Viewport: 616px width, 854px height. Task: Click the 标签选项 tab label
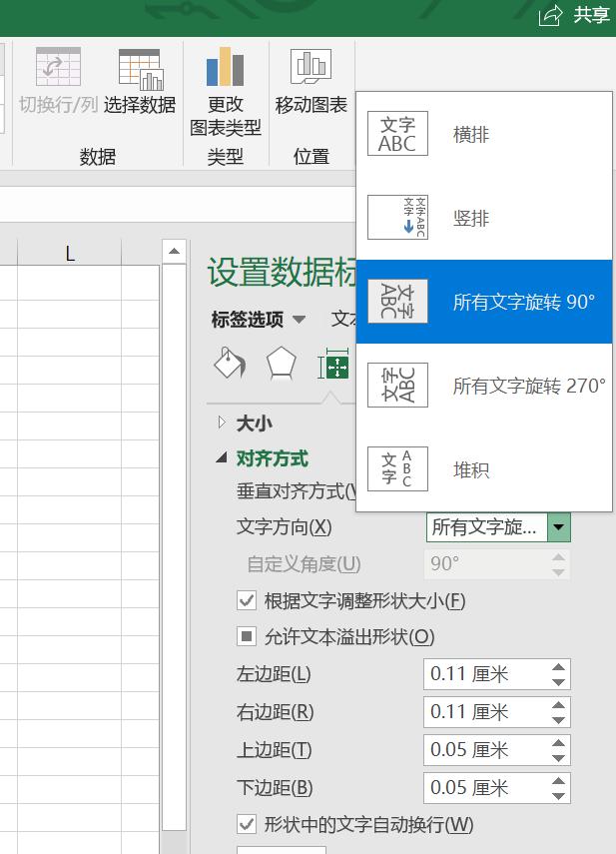248,320
